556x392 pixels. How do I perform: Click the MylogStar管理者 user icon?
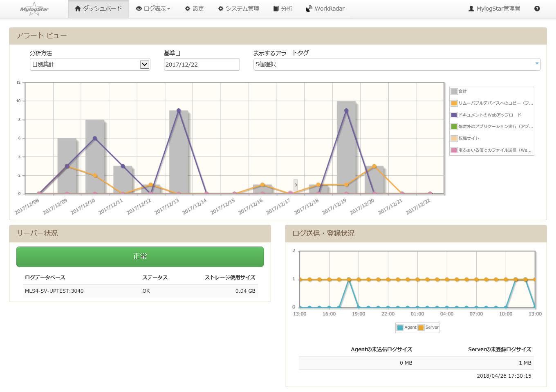[x=471, y=9]
